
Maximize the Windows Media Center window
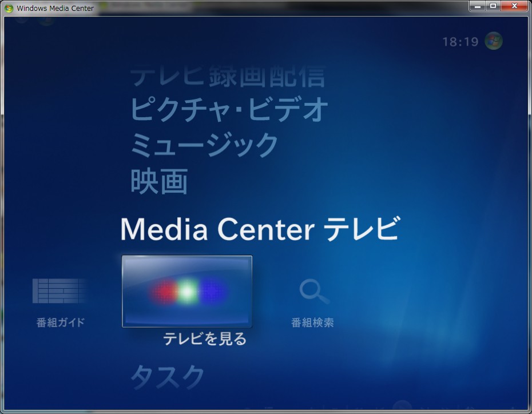493,6
